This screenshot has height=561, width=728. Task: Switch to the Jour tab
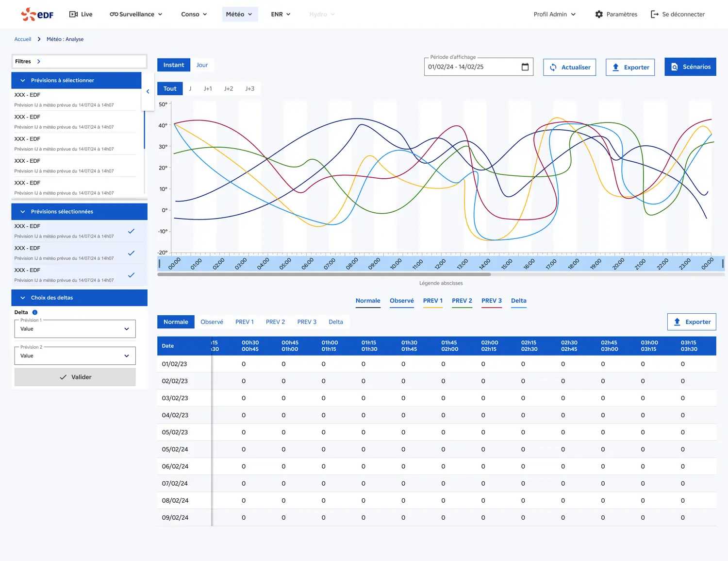[x=202, y=65]
